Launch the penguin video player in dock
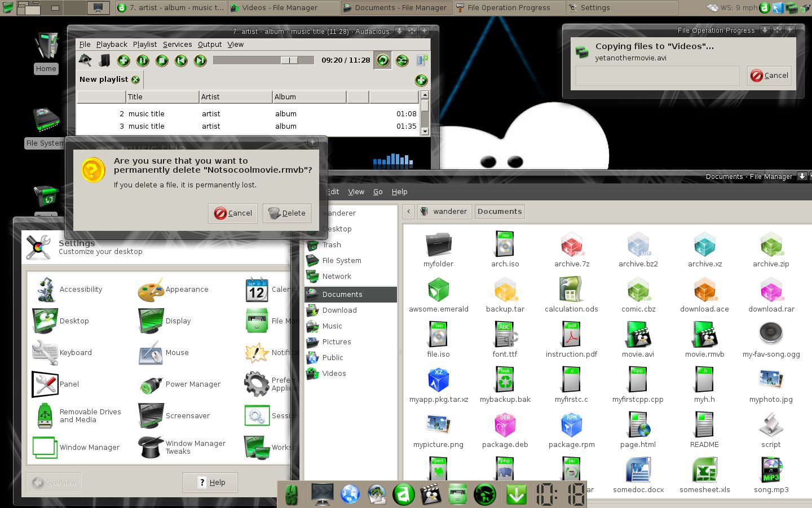This screenshot has width=812, height=508. click(431, 494)
